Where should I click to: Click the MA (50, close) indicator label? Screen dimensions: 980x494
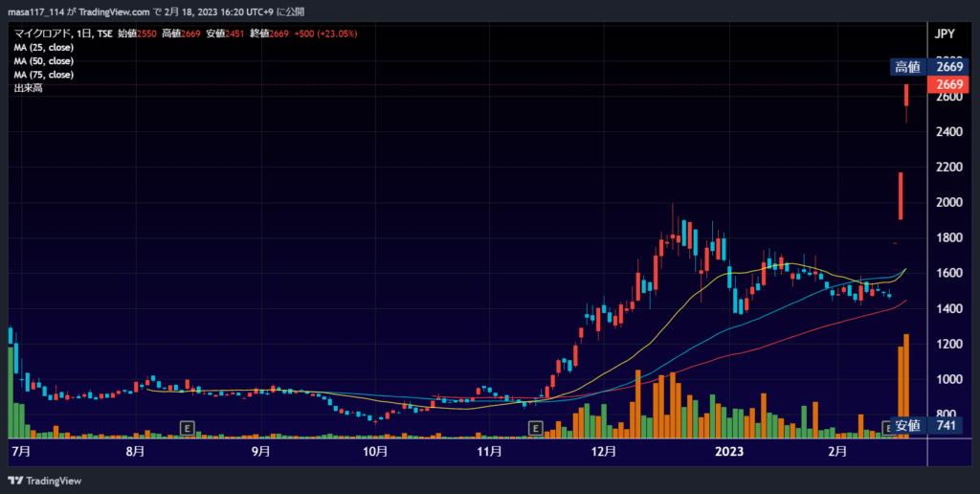tap(44, 61)
